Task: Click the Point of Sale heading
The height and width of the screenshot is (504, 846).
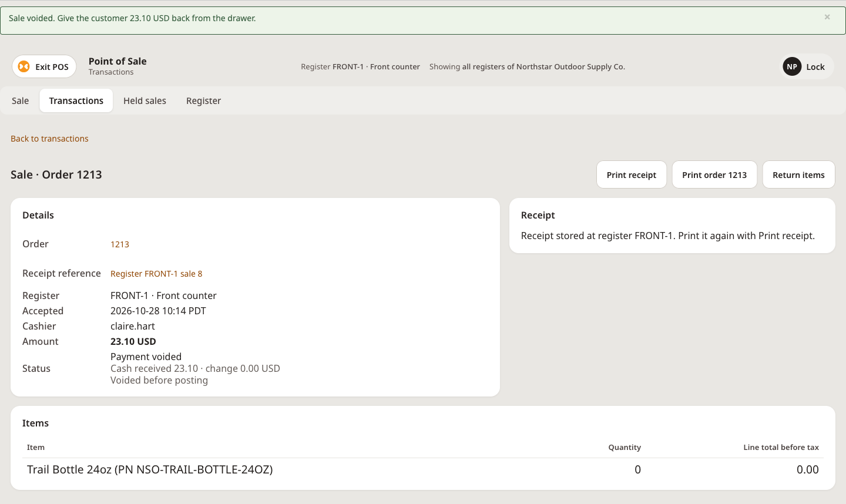Action: [x=117, y=61]
